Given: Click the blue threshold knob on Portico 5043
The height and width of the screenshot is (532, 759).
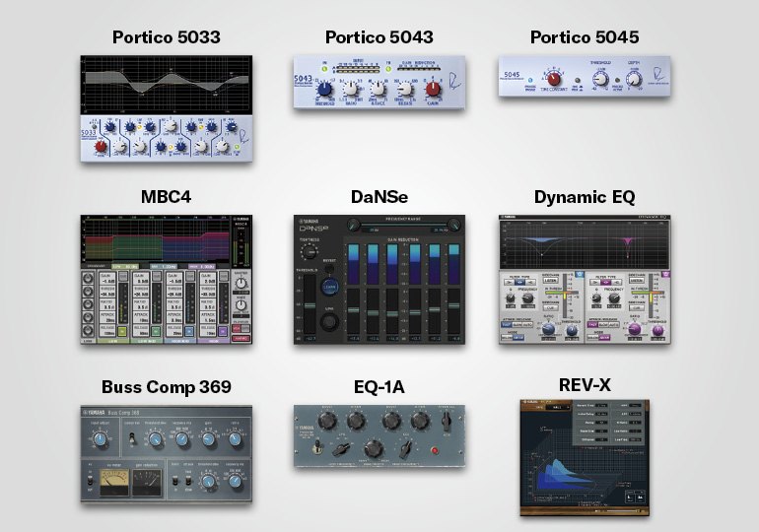Looking at the screenshot, I should pos(322,89).
